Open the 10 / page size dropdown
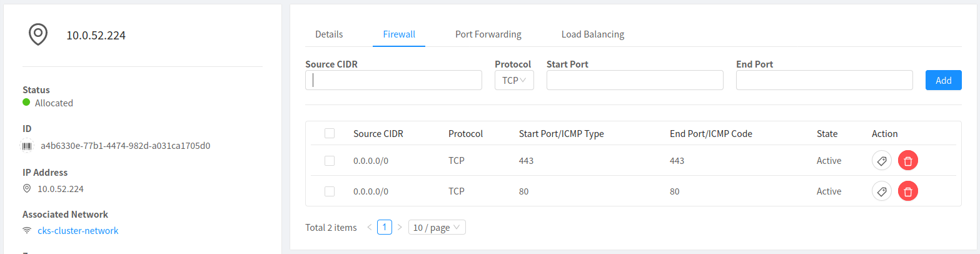This screenshot has height=254, width=980. click(437, 227)
